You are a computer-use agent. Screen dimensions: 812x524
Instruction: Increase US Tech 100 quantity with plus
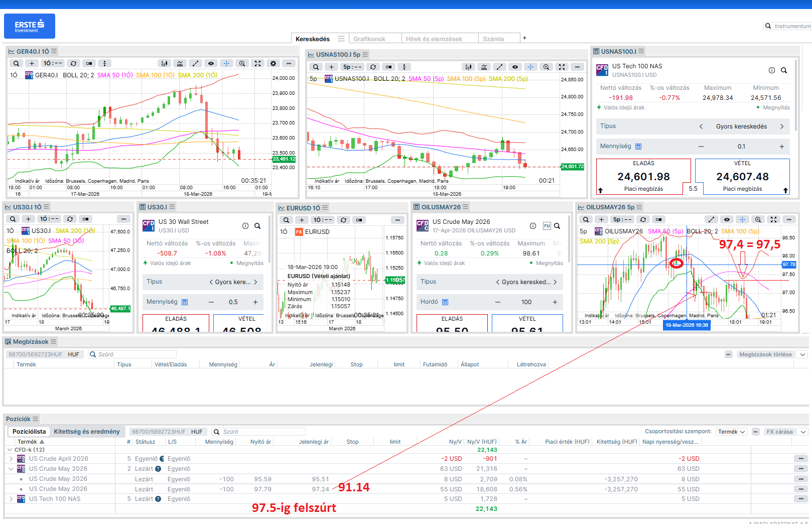781,147
